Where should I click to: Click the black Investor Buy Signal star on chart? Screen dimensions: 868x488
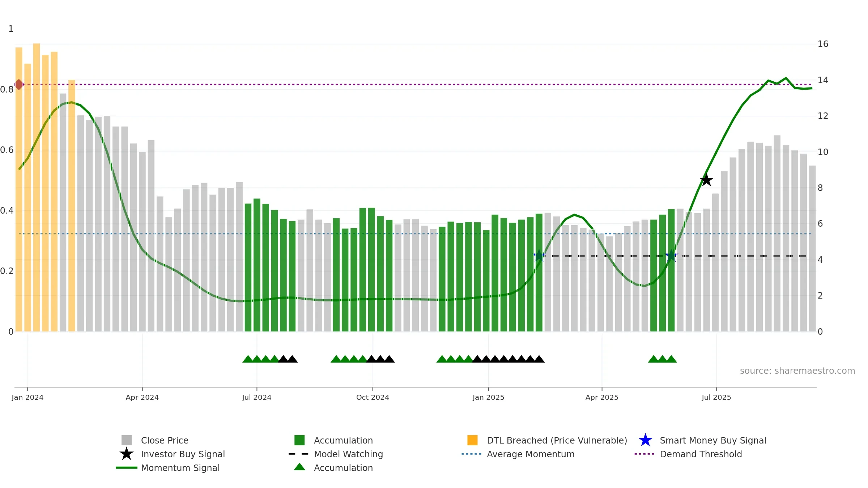pos(706,180)
